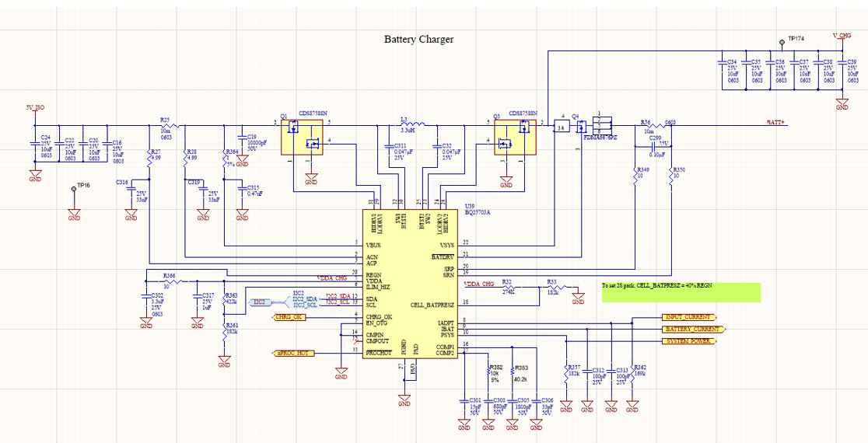Select capacitor C316 33nF symbol

(131, 189)
